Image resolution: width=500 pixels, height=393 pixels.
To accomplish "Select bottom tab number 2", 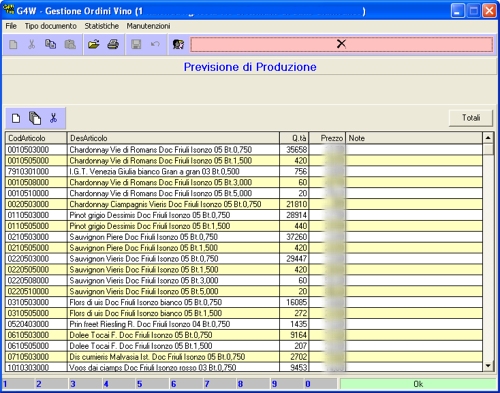I will point(52,384).
